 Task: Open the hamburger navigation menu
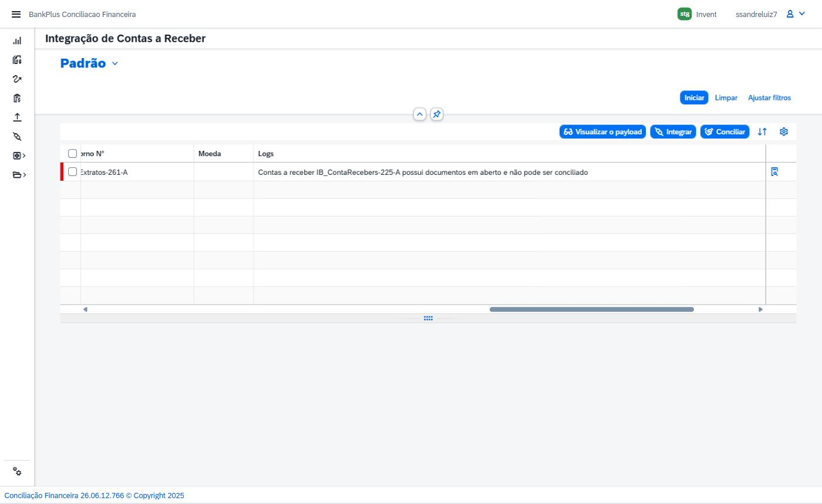tap(16, 14)
